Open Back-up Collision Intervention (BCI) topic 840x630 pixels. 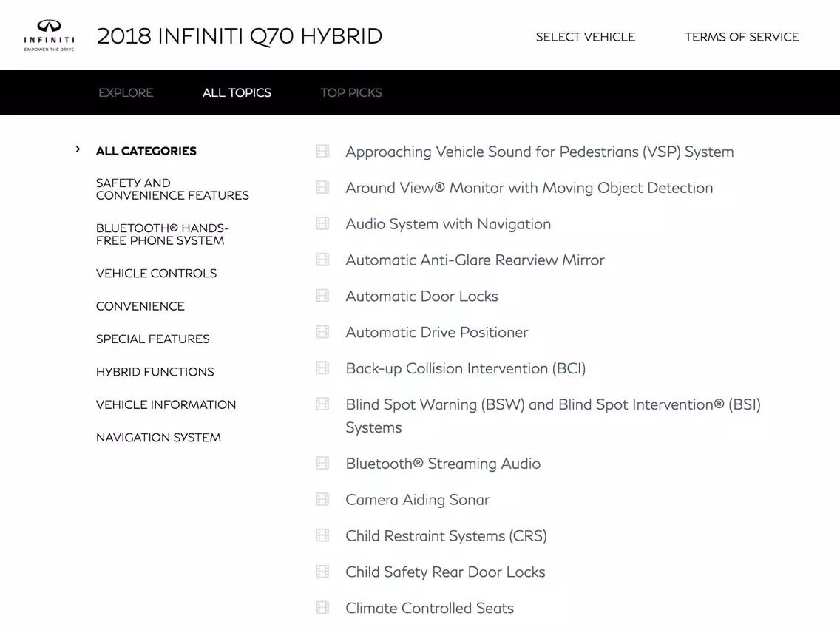466,368
